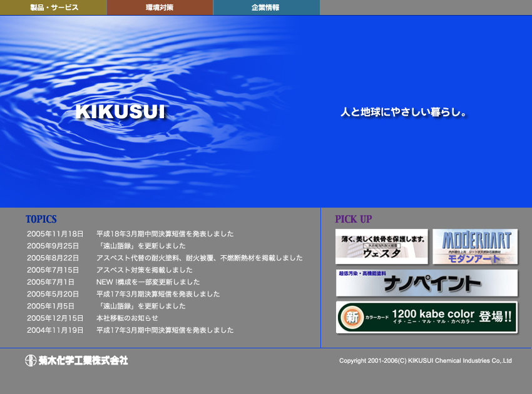This screenshot has width=532, height=394.
Task: Click the 菊水化学工業株式会社 footer logo
Action: (x=76, y=360)
